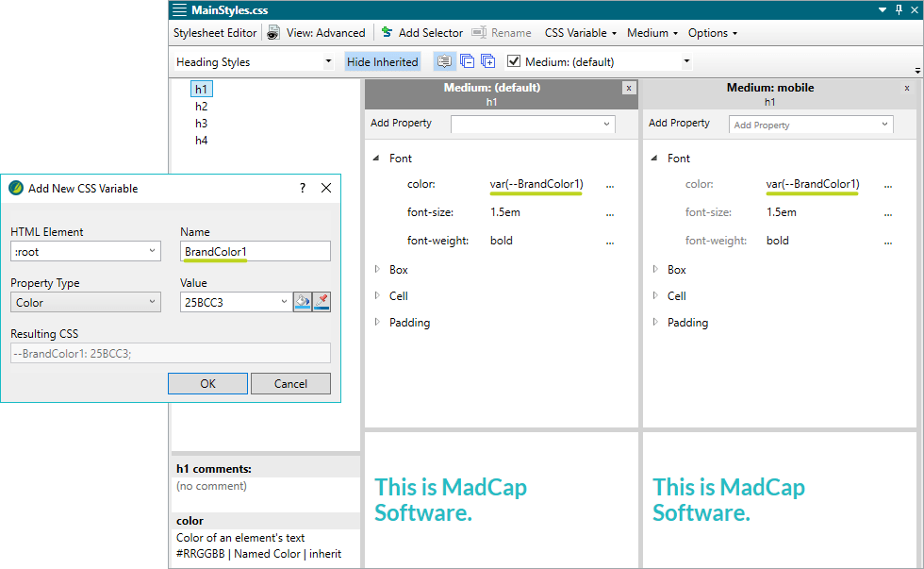Image resolution: width=924 pixels, height=569 pixels.
Task: Click the paint bucket color picker icon
Action: tap(302, 302)
